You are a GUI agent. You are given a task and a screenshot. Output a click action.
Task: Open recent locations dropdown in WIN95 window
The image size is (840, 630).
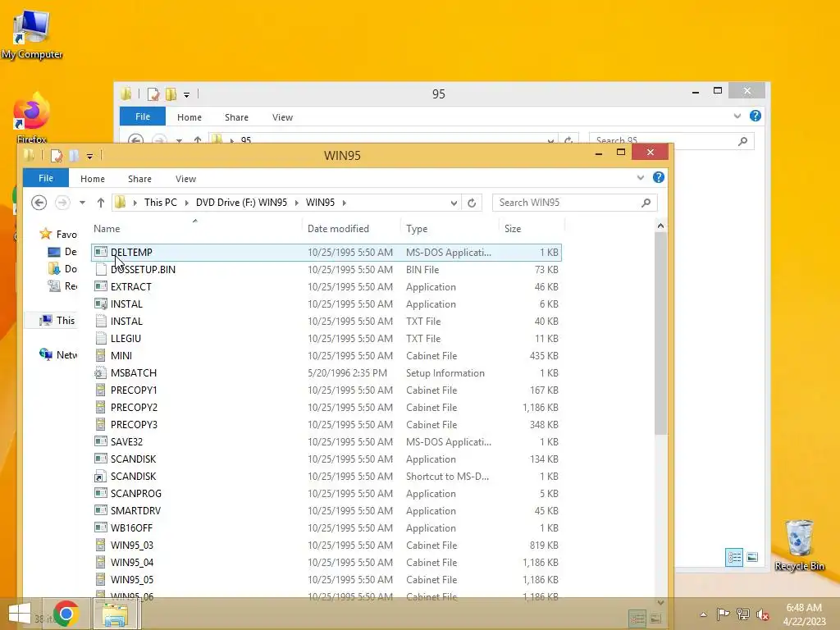click(x=82, y=203)
